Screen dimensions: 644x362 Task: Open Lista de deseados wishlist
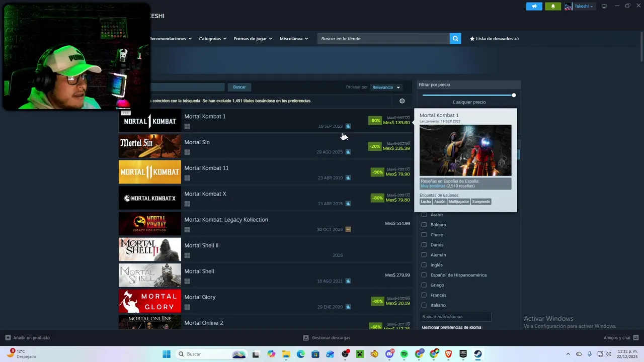point(494,39)
